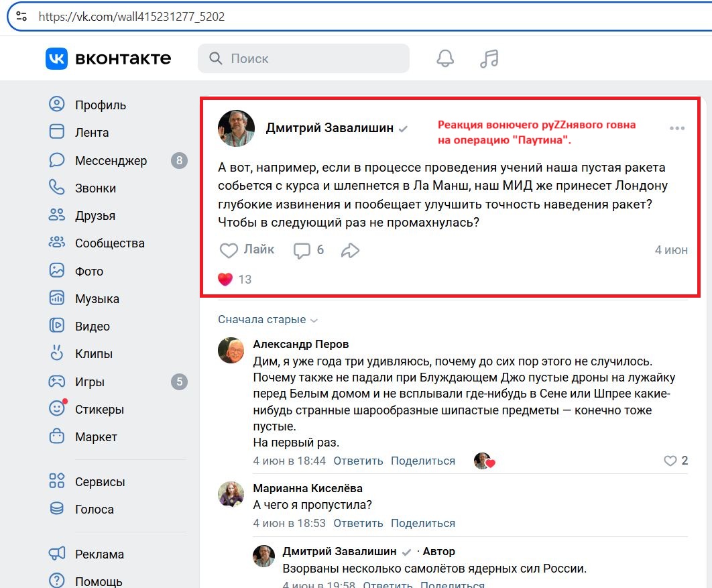Open the notifications bell icon
The image size is (712, 588).
pos(445,58)
